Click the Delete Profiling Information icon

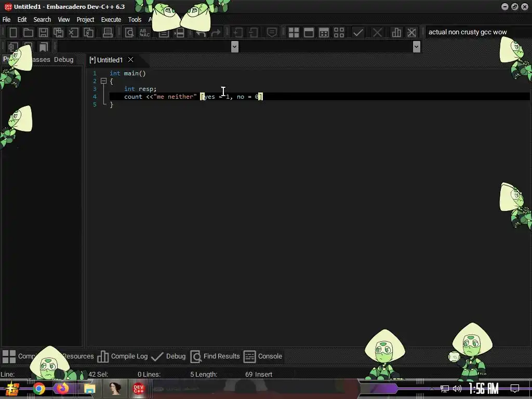[411, 33]
